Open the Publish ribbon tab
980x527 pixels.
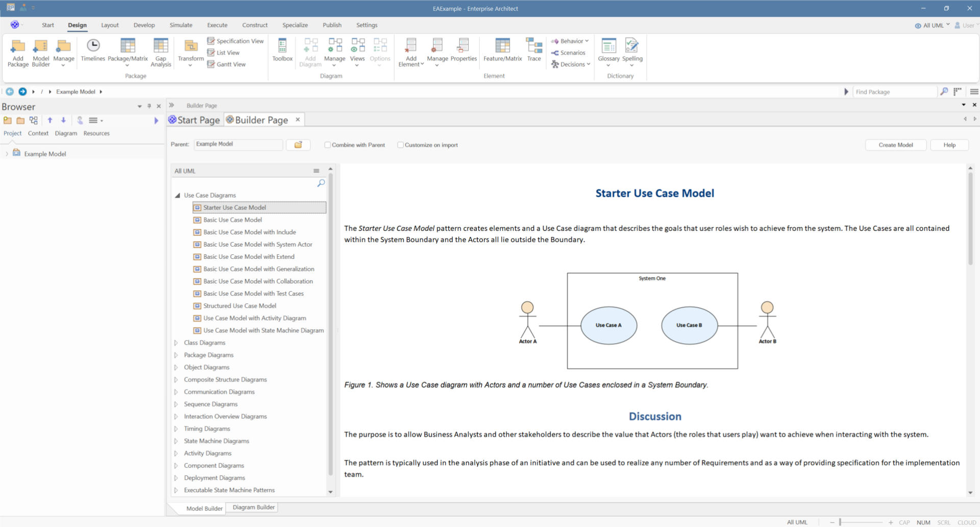click(x=332, y=25)
